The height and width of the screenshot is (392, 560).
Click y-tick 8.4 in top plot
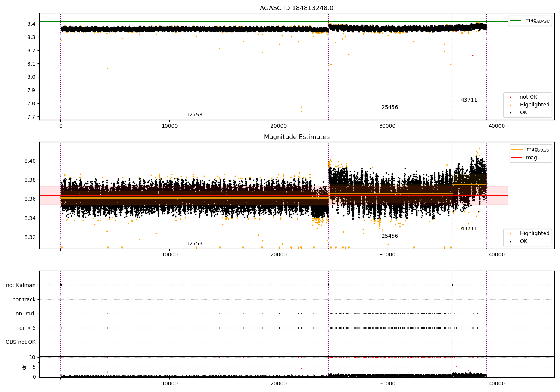[31, 24]
